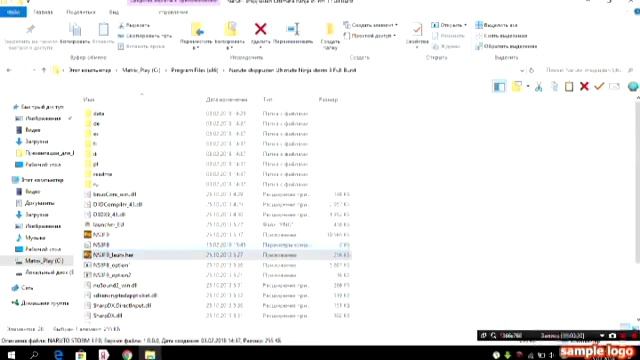The width and height of the screenshot is (640, 360).
Task: Click the Вставить clipboard icon in the ribbon
Action: tap(103, 30)
